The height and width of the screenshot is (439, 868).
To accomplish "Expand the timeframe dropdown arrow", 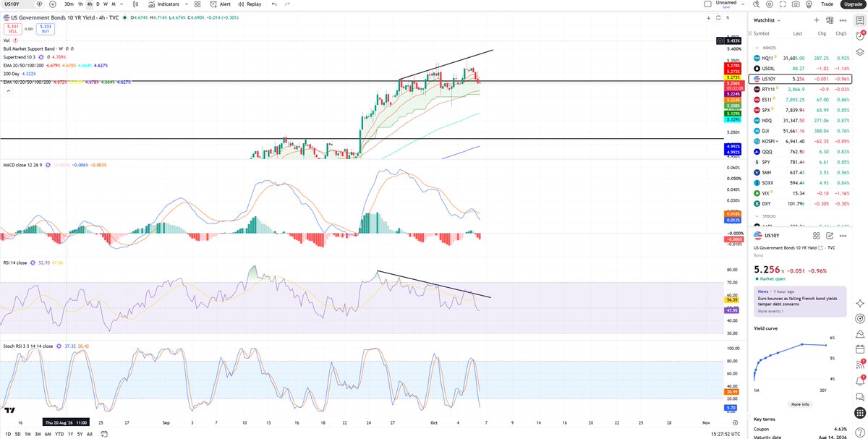I will [x=122, y=4].
